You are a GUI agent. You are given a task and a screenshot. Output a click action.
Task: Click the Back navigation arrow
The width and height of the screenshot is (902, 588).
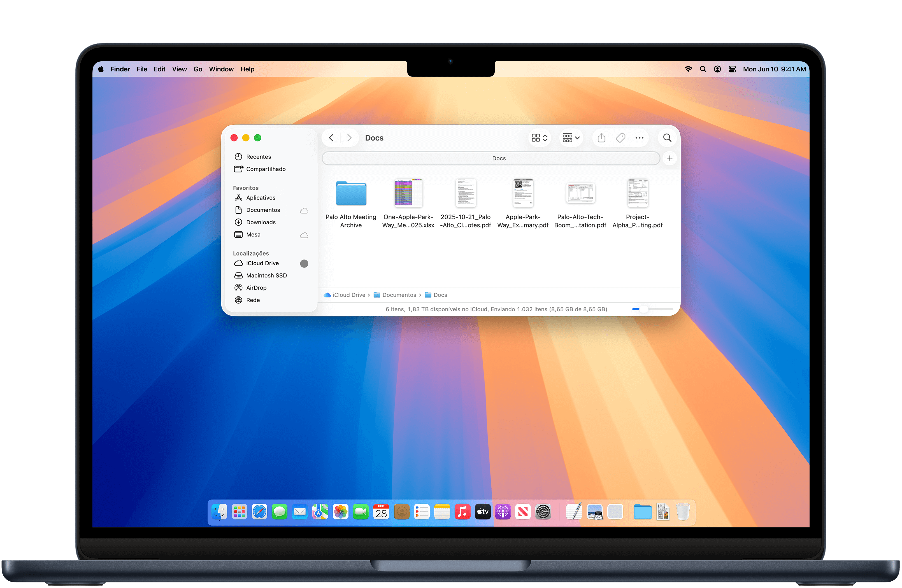[331, 137]
